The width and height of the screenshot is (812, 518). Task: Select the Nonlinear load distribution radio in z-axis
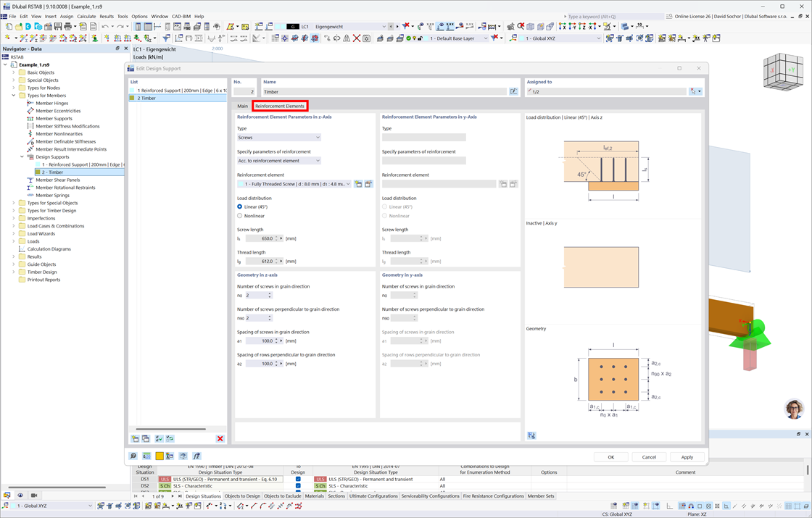point(239,216)
